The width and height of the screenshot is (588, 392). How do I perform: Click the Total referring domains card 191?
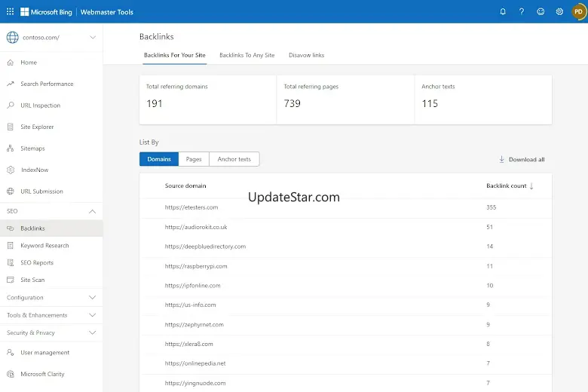click(208, 100)
